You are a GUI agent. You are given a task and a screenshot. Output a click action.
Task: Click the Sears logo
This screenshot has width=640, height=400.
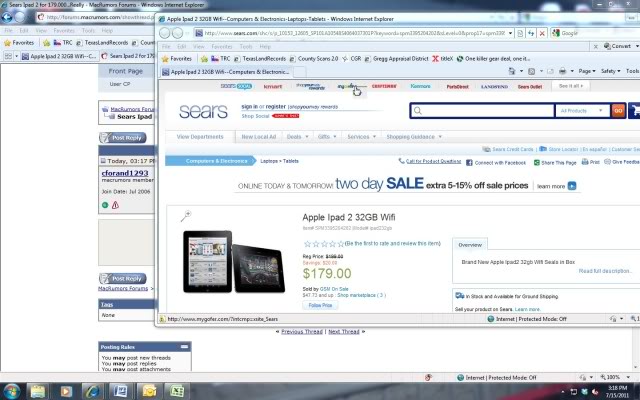point(203,111)
